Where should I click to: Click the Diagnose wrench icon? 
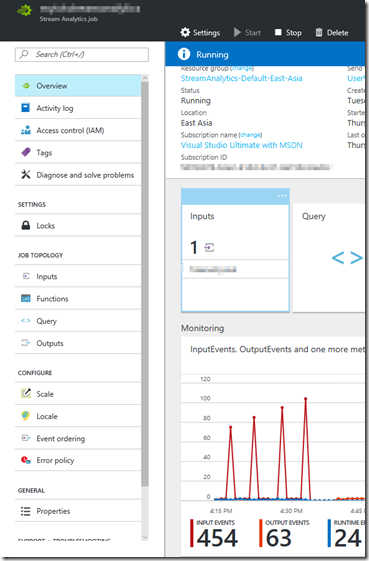tap(26, 175)
